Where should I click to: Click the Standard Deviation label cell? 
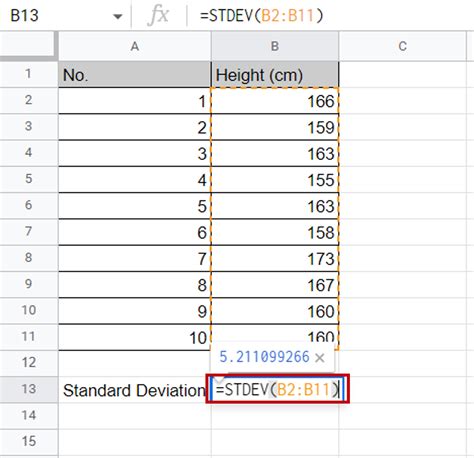tap(135, 390)
